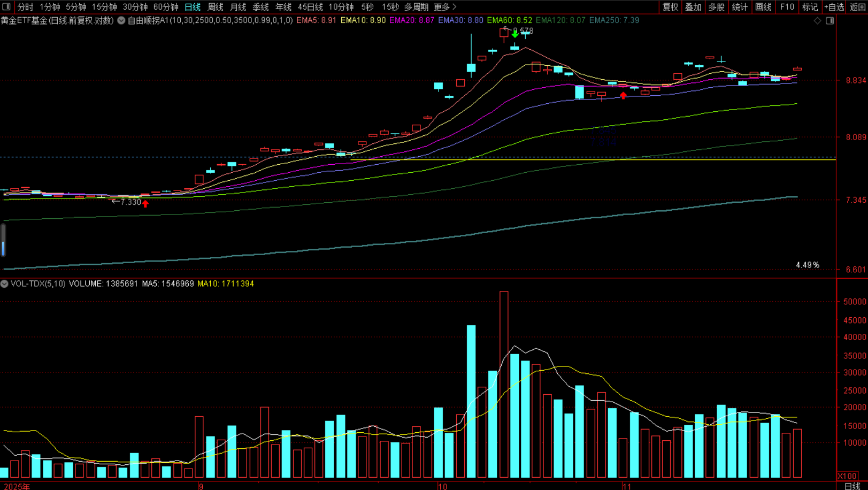Click the MA5: 1546969 volume readout
This screenshot has width=868, height=490.
168,284
